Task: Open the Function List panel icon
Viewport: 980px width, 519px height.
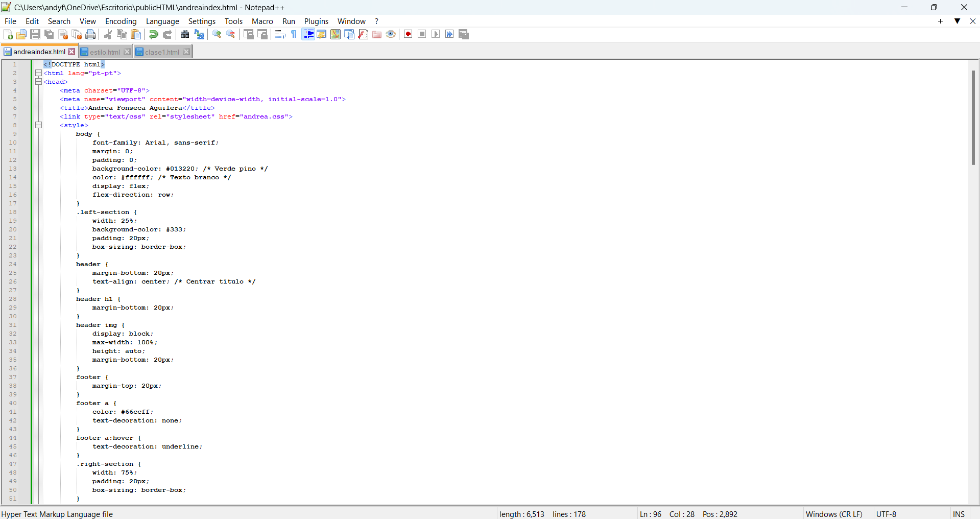Action: (x=363, y=34)
